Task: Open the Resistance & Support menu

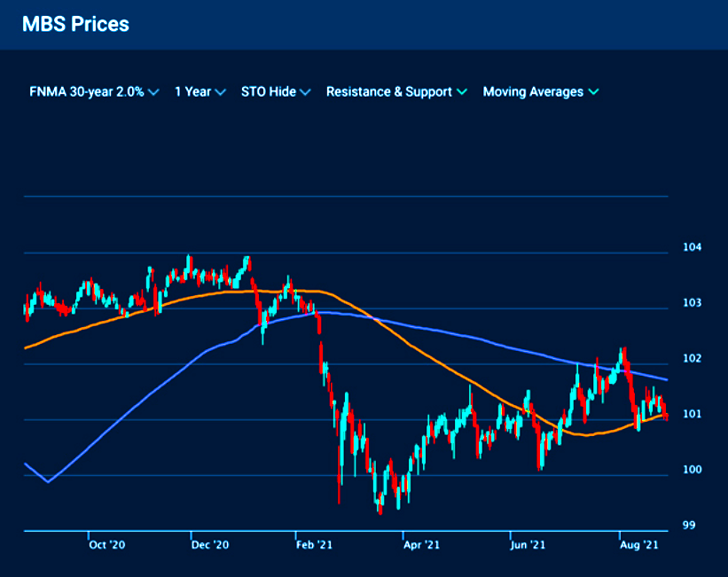Action: tap(396, 92)
